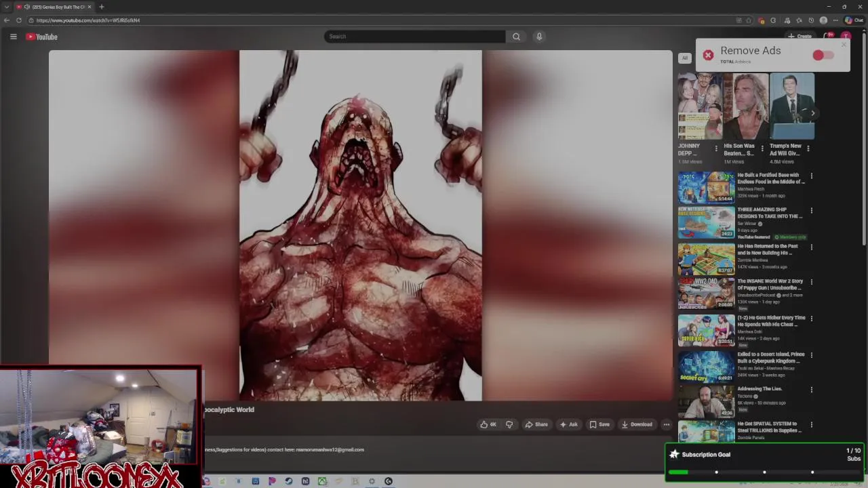The height and width of the screenshot is (488, 868).
Task: Mute tab using the speaker icon
Action: pos(26,7)
